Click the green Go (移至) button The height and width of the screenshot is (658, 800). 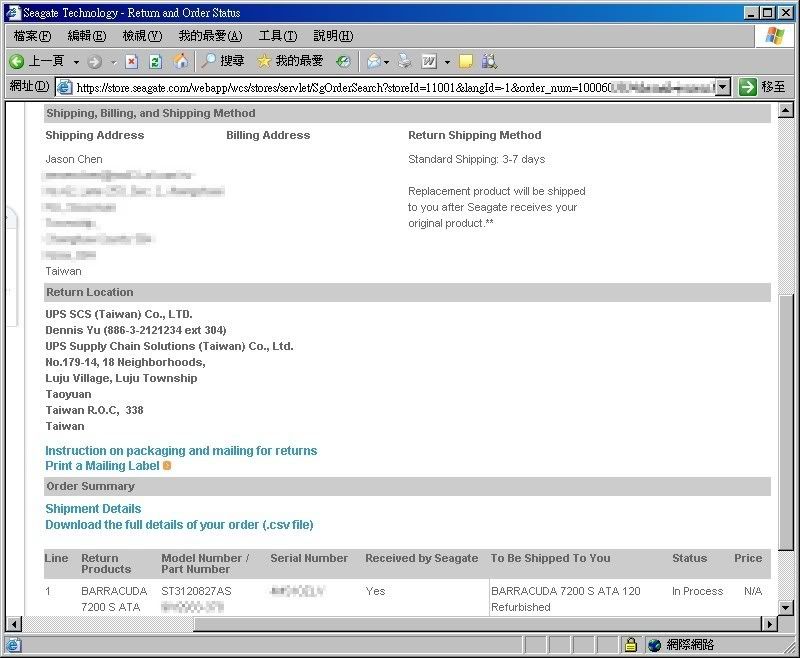[x=763, y=87]
